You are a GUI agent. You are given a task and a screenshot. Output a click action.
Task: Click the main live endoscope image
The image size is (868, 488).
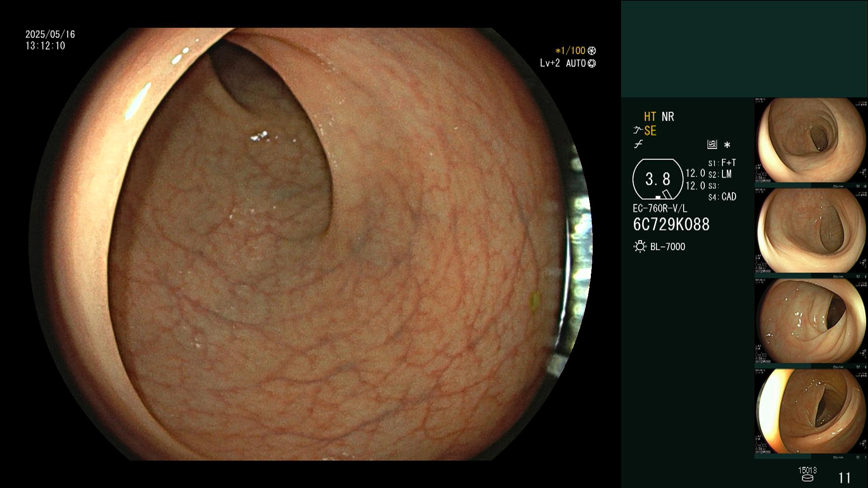tap(310, 244)
